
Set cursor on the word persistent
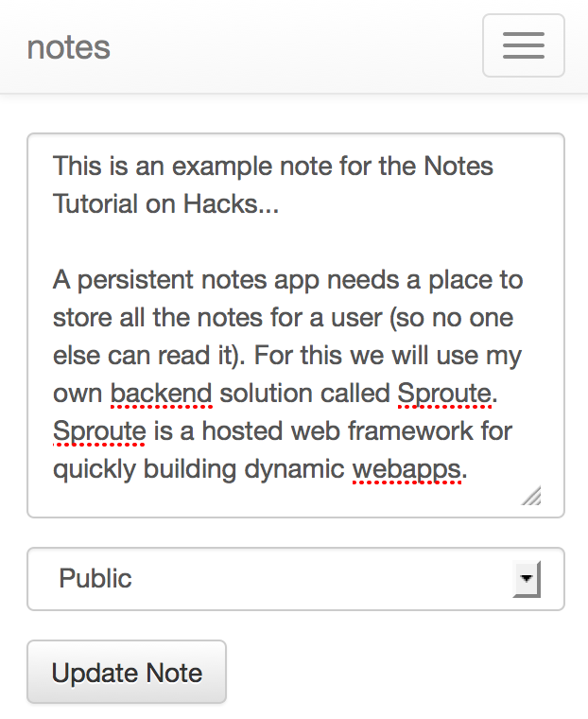(x=135, y=280)
